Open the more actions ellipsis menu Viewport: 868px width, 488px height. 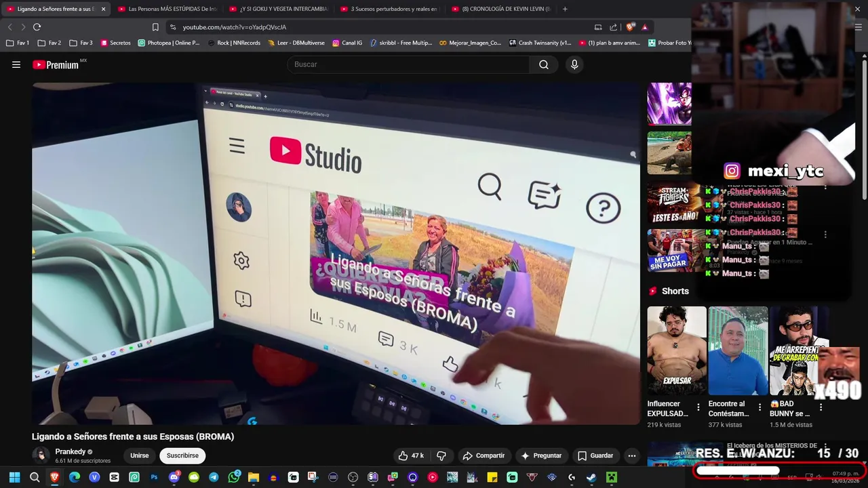point(632,455)
